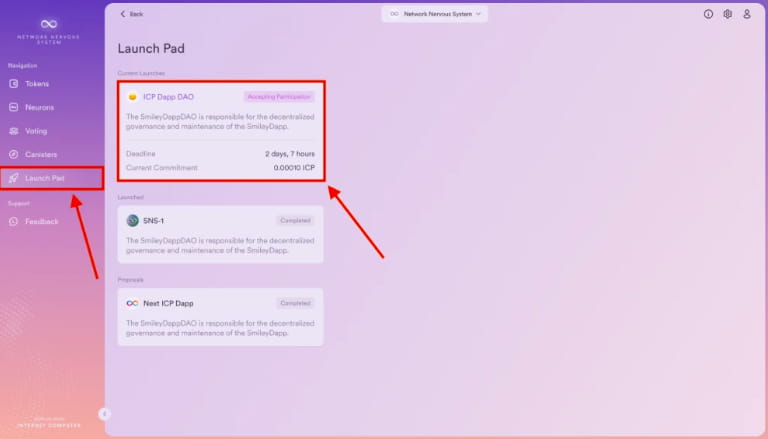Viewport: 768px width, 439px height.
Task: Open the Next ICP Dapp proposal card
Action: click(220, 317)
